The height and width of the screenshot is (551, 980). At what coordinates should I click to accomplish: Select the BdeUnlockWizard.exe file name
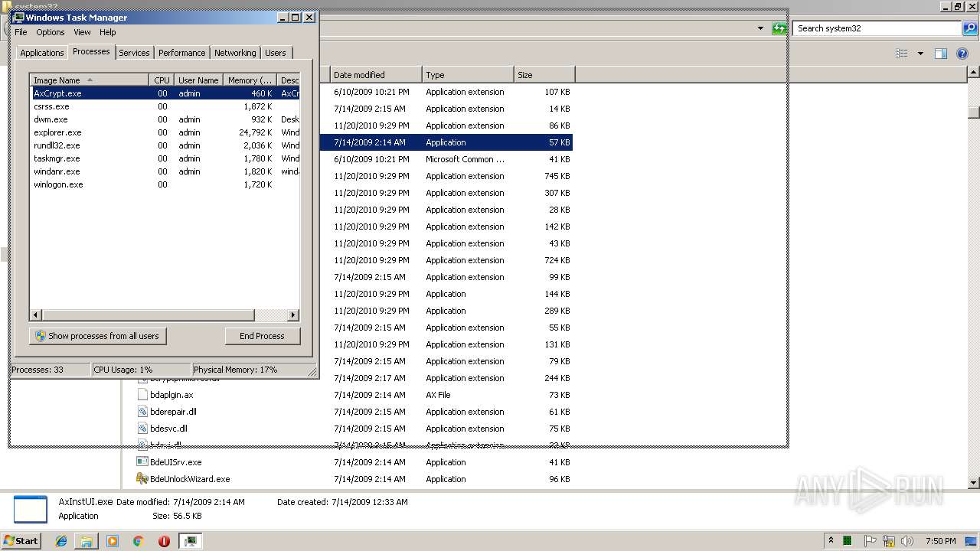click(190, 479)
